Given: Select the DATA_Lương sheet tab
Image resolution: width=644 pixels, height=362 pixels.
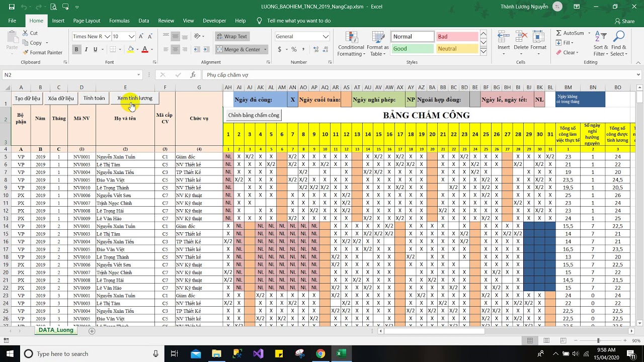Looking at the screenshot, I should tap(56, 330).
